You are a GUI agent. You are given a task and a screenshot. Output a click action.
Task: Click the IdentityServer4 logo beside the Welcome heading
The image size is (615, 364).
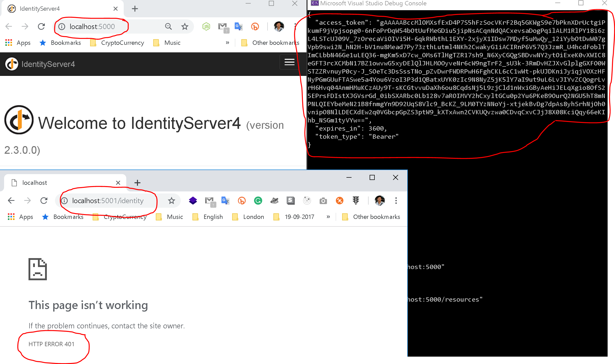(x=19, y=120)
